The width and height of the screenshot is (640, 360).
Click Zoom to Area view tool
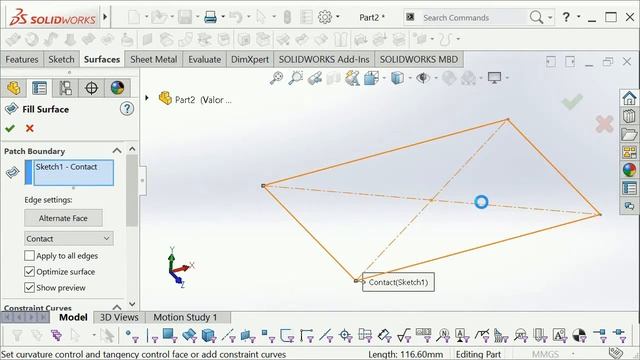296,78
